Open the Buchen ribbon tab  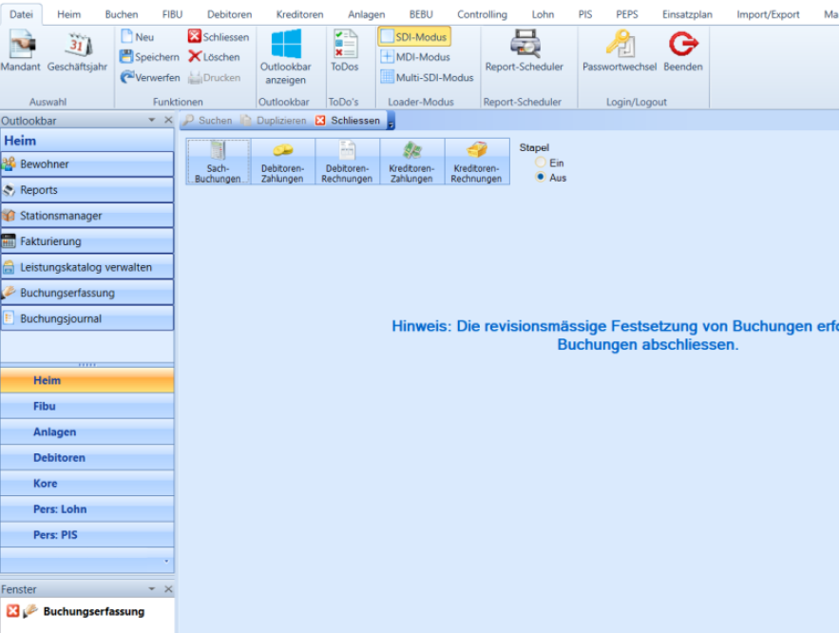(x=122, y=14)
